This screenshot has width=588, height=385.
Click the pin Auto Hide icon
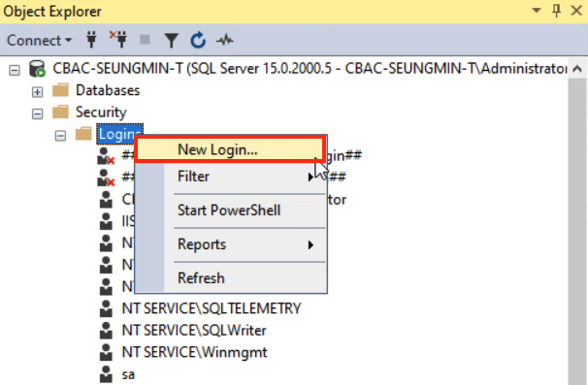pyautogui.click(x=557, y=11)
